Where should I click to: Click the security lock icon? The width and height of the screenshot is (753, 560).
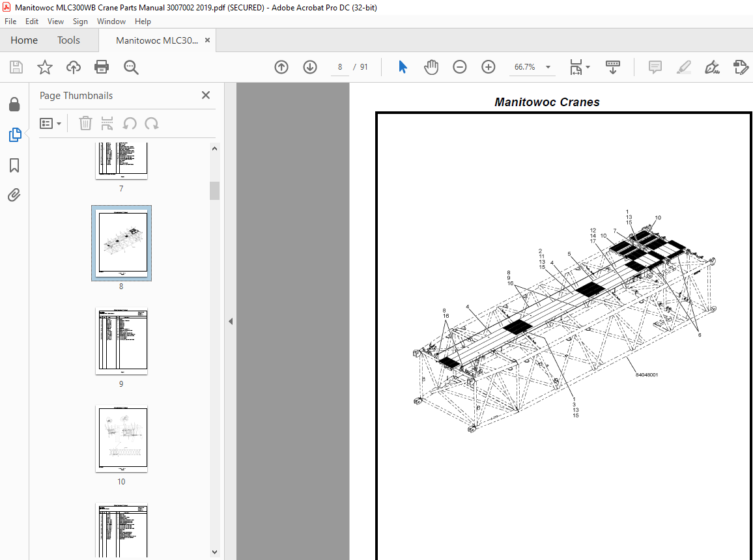(x=14, y=105)
